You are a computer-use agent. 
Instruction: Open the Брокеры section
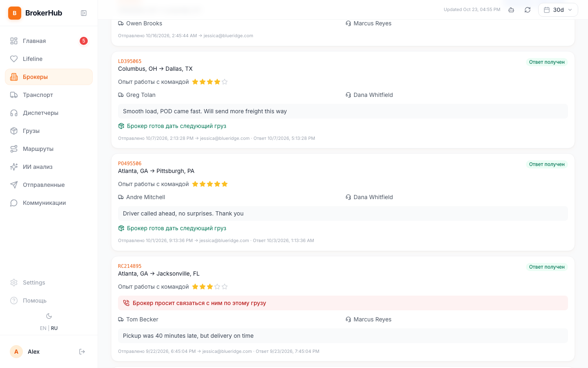49,77
